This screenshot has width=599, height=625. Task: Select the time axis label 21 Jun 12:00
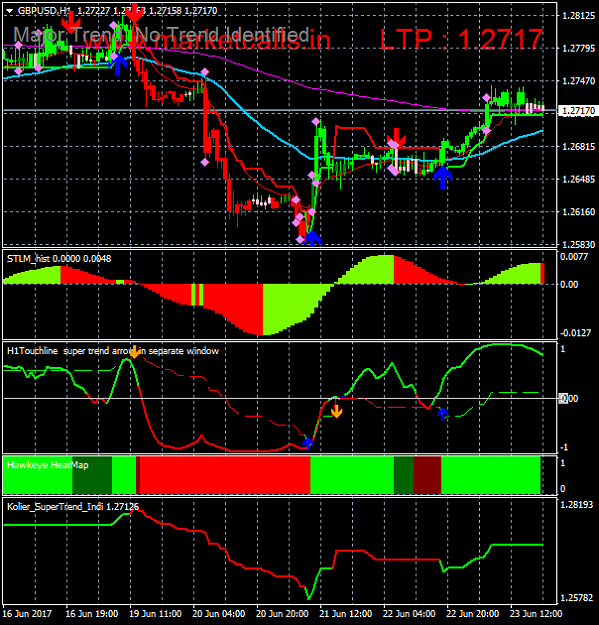(346, 613)
